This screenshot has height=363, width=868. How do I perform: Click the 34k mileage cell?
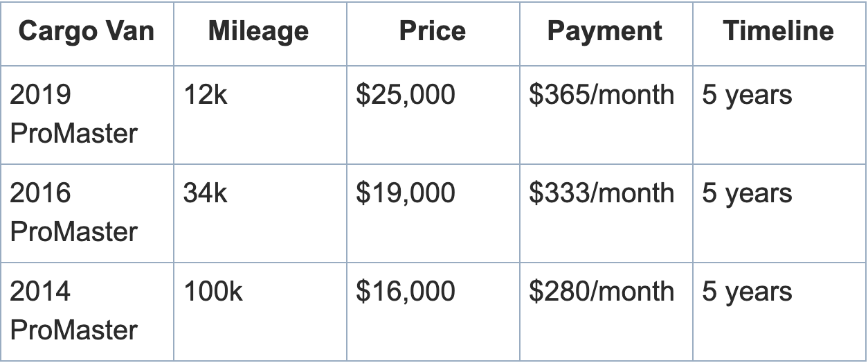coord(205,193)
